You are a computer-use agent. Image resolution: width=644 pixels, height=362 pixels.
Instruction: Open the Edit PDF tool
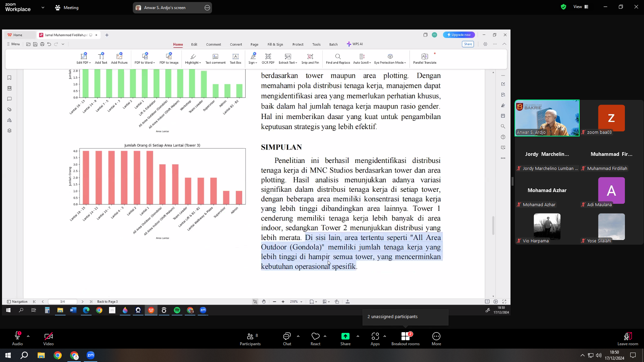click(x=84, y=58)
